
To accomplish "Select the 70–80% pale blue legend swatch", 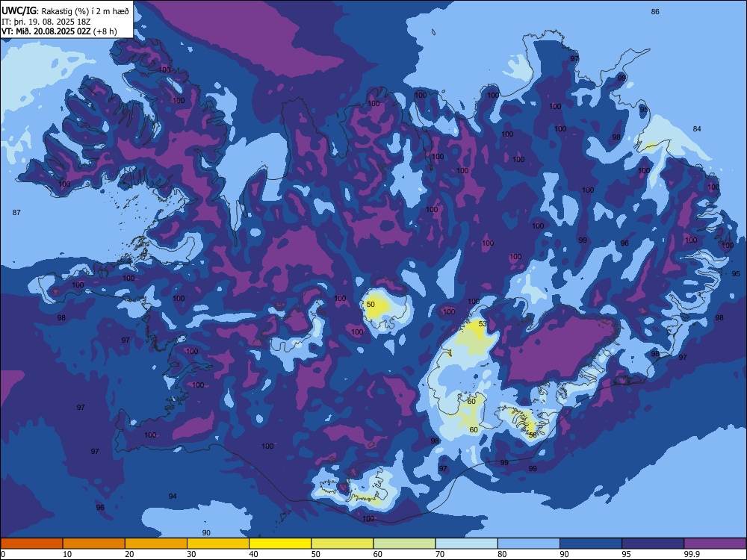I will point(467,544).
